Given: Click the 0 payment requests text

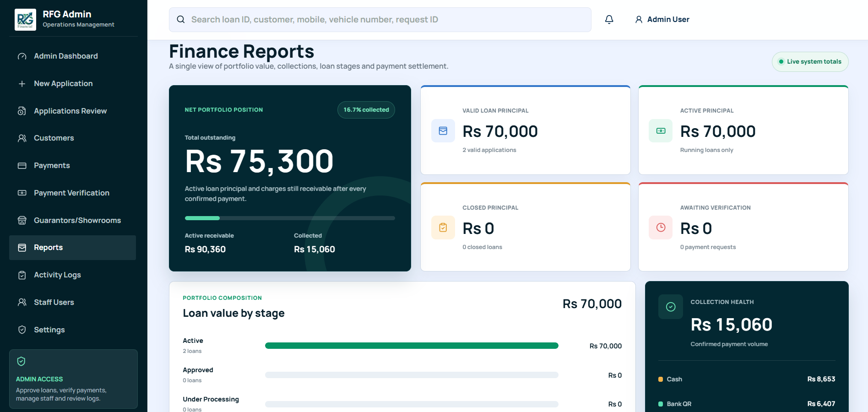Looking at the screenshot, I should (708, 247).
